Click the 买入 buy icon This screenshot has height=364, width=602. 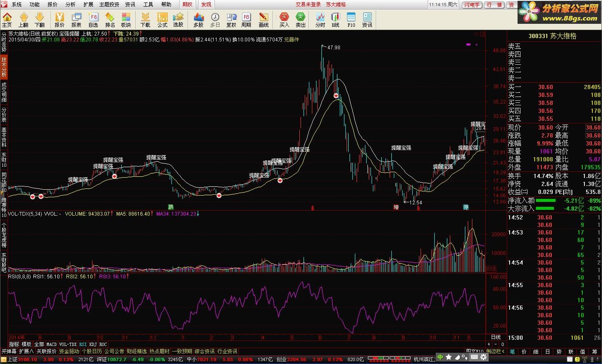[284, 20]
